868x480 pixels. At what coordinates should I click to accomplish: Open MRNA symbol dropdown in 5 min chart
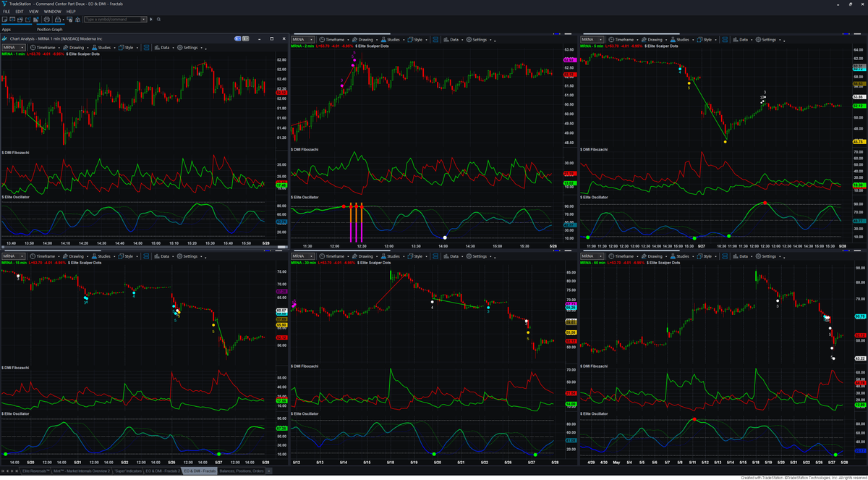[x=602, y=39]
